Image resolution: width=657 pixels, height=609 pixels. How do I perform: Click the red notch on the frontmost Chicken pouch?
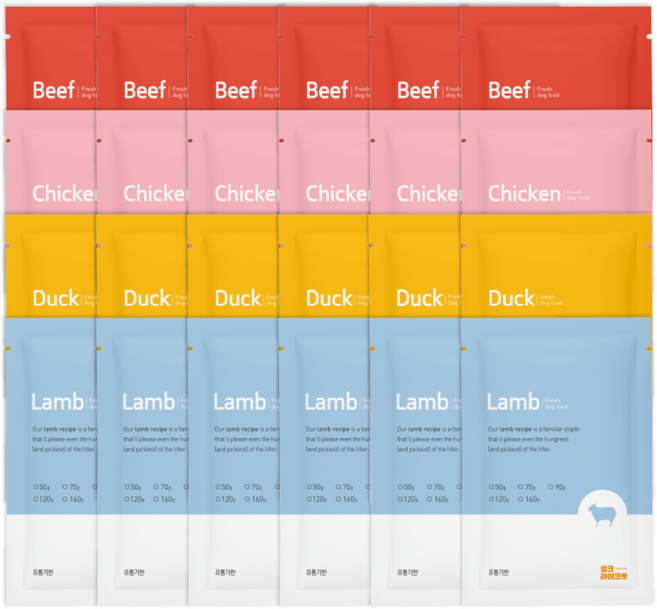(x=463, y=140)
